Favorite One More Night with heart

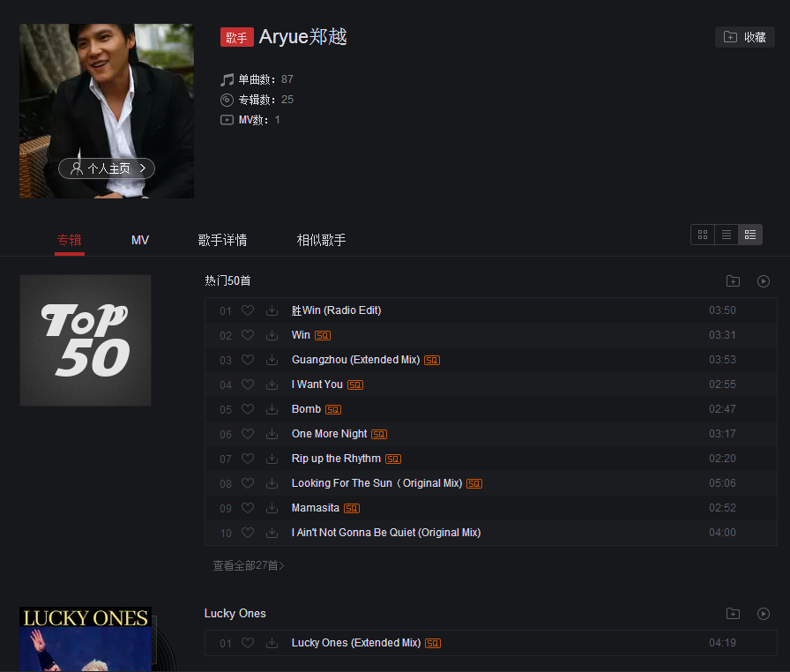[248, 434]
